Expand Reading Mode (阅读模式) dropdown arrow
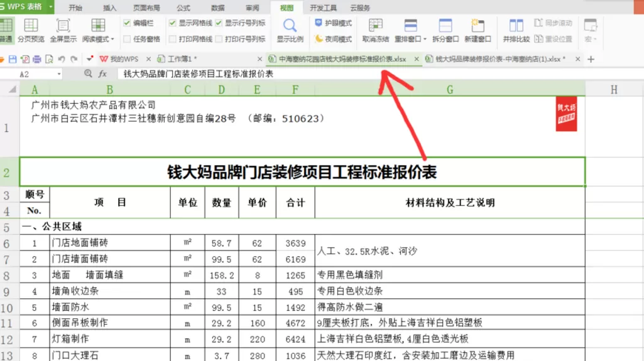The height and width of the screenshot is (361, 644). pyautogui.click(x=112, y=40)
